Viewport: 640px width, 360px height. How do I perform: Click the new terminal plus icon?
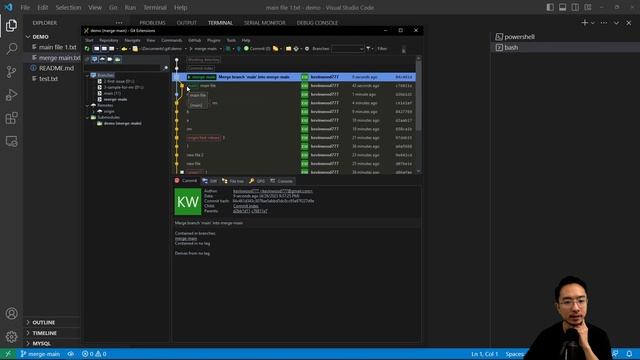pyautogui.click(x=584, y=23)
